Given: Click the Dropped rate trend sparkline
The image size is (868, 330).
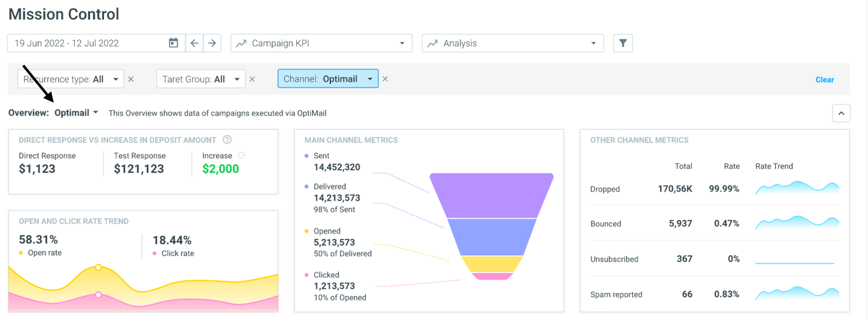Looking at the screenshot, I should click(x=797, y=188).
